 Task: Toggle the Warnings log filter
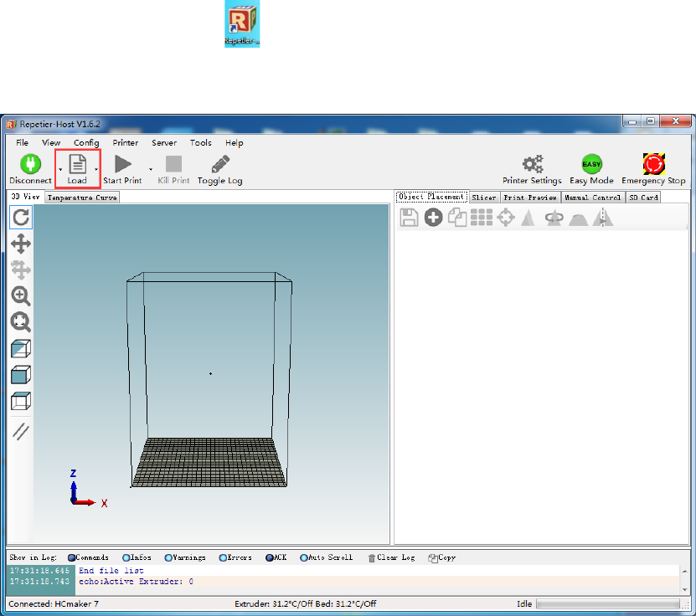(x=185, y=557)
